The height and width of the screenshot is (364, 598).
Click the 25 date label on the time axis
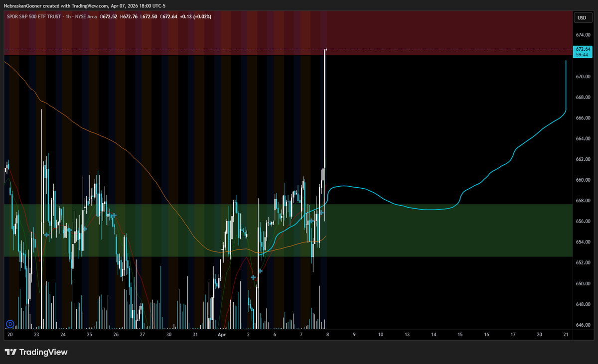click(x=89, y=336)
